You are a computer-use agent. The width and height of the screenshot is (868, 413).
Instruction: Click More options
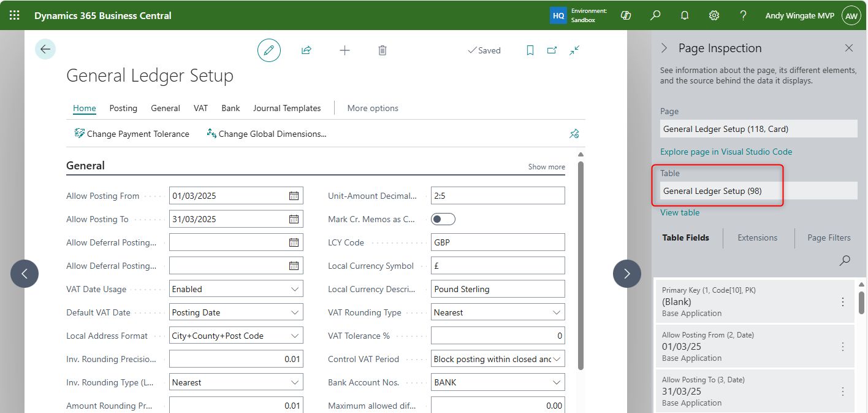[373, 108]
